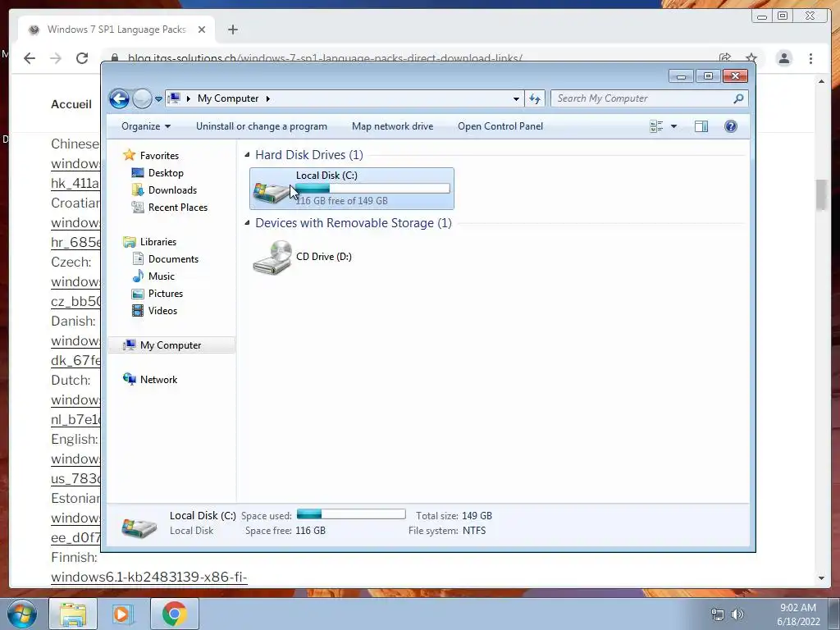Viewport: 840px width, 630px height.
Task: Close the My Computer window
Action: 735,76
